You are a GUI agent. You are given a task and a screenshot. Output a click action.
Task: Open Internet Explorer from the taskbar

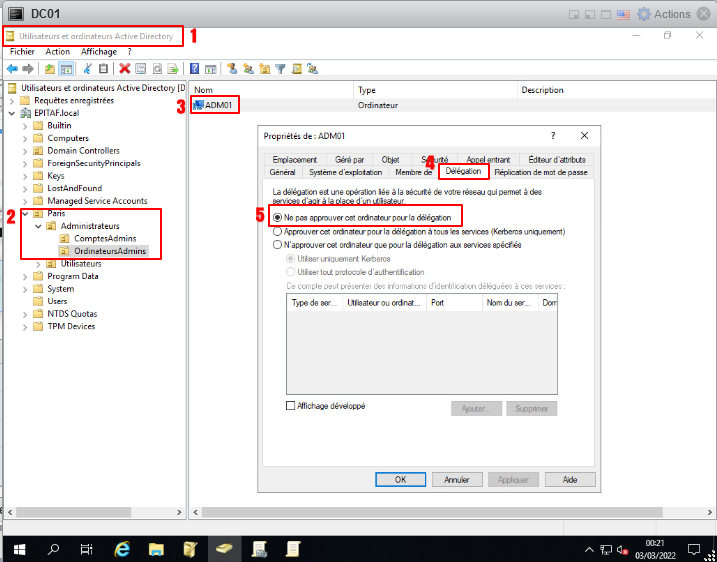click(122, 548)
